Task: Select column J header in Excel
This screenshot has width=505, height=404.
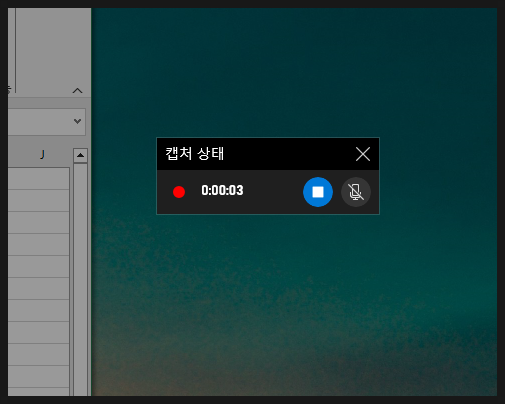Action: pos(42,155)
